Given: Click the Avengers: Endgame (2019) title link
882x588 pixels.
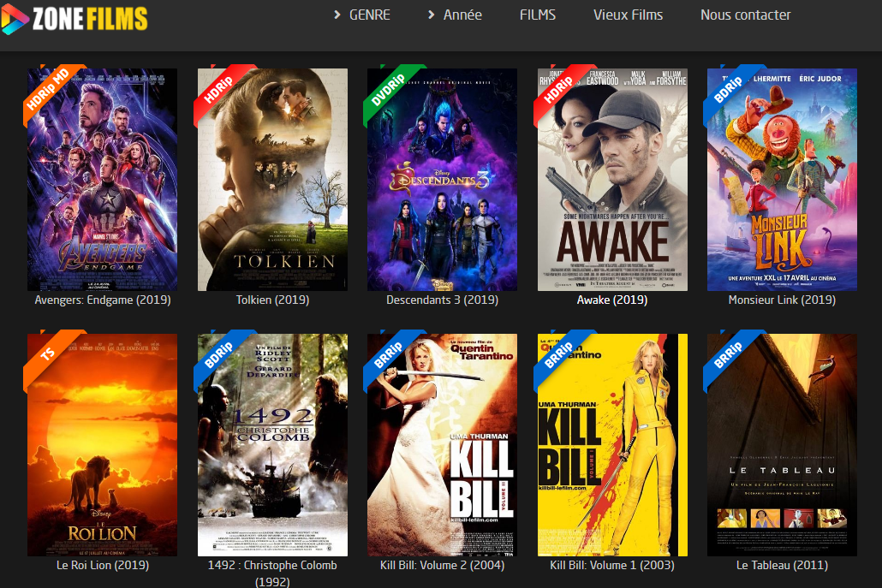Looking at the screenshot, I should coord(103,300).
